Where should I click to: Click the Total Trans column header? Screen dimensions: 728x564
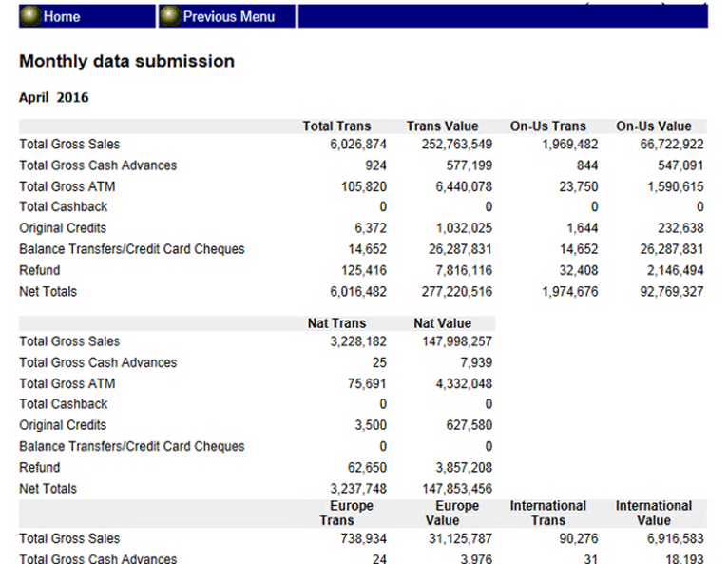coord(336,126)
